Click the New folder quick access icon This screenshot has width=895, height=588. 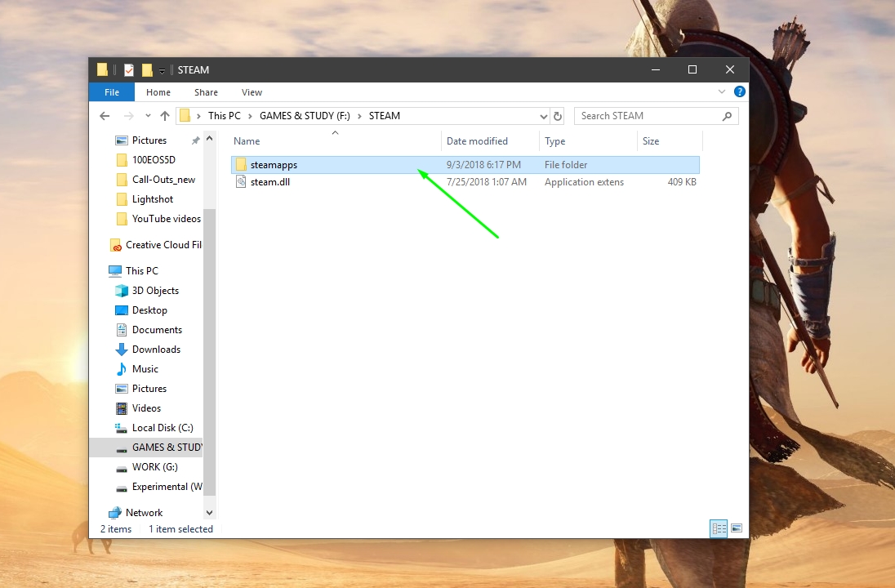pyautogui.click(x=147, y=69)
